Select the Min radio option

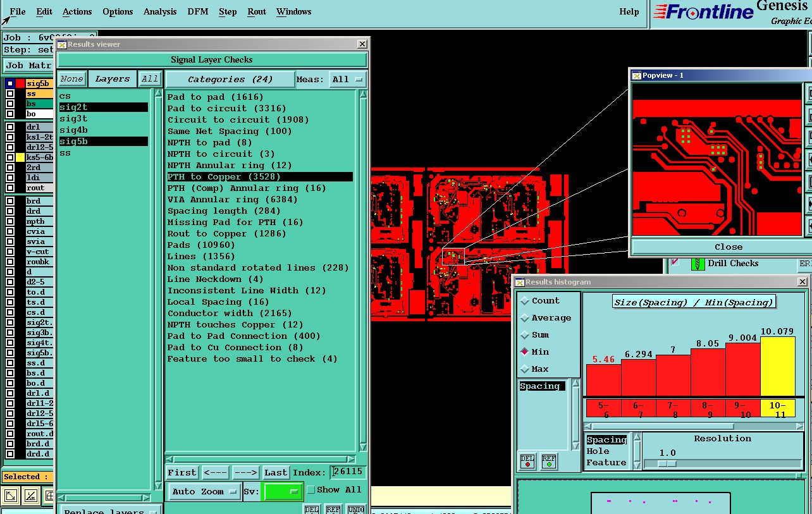click(x=524, y=352)
